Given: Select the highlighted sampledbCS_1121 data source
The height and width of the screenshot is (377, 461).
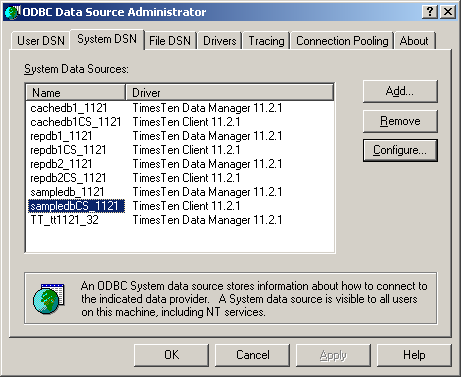Looking at the screenshot, I should [x=76, y=206].
